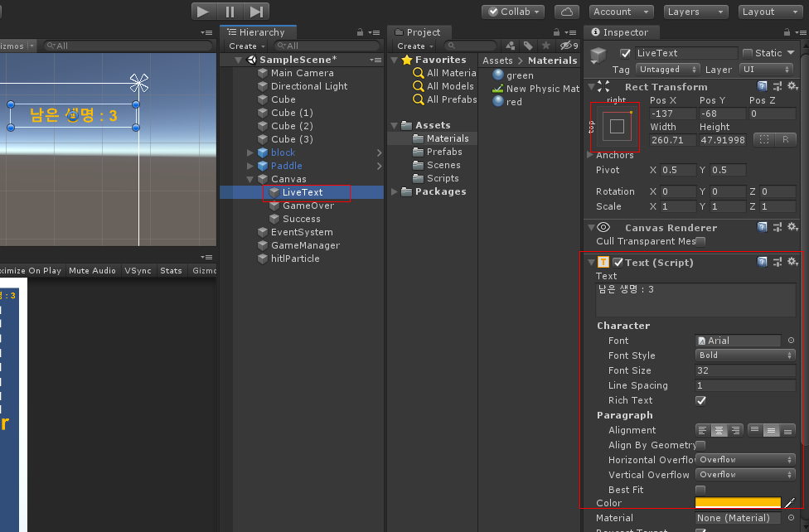Select hitlParticle in Hierarchy

(294, 259)
